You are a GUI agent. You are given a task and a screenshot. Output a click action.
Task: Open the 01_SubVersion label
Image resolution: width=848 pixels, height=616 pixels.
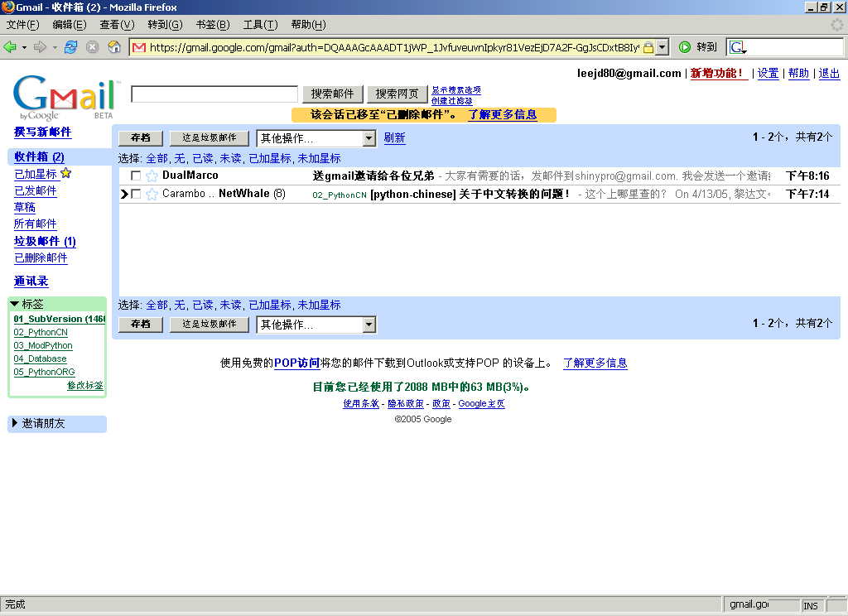tap(59, 319)
